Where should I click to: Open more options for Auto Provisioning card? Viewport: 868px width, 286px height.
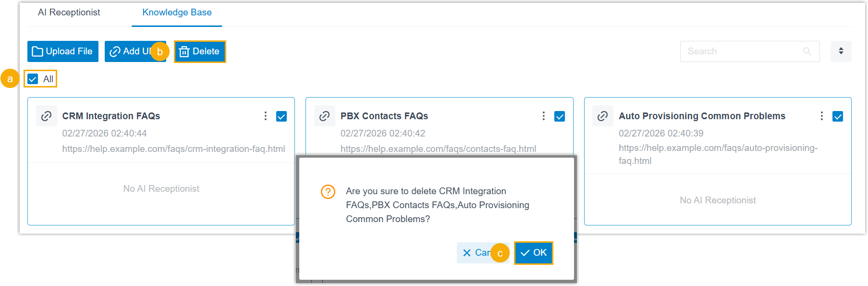pyautogui.click(x=822, y=116)
